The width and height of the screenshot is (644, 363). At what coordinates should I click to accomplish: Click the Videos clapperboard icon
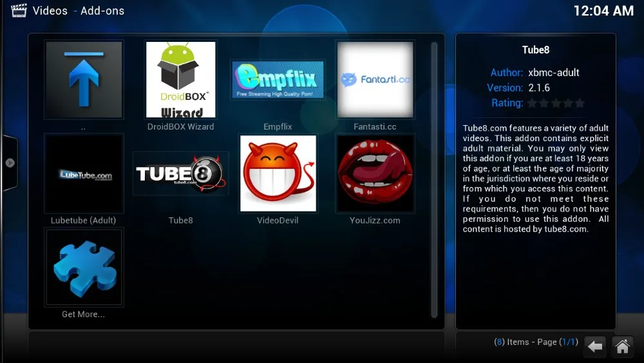coord(19,10)
